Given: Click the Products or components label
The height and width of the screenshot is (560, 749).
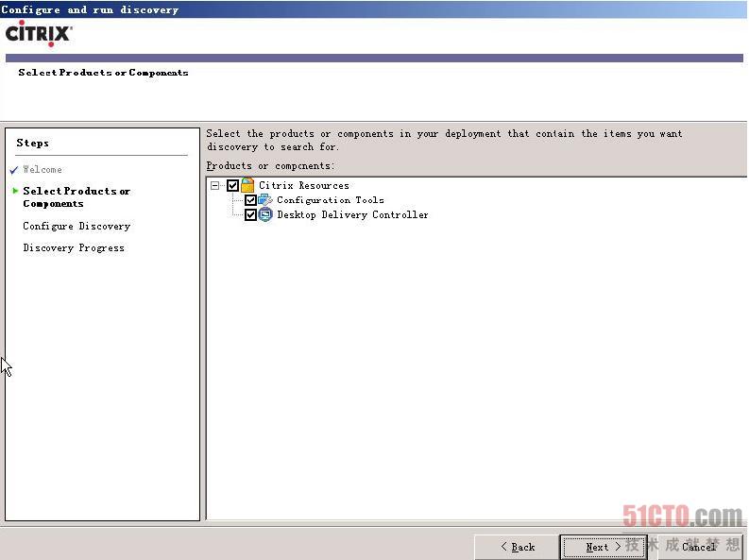Looking at the screenshot, I should (x=270, y=165).
